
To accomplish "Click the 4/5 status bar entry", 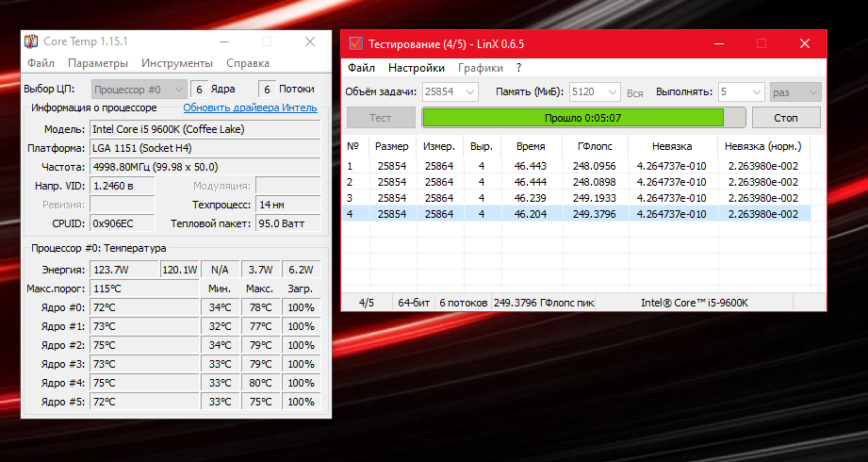I will [367, 303].
